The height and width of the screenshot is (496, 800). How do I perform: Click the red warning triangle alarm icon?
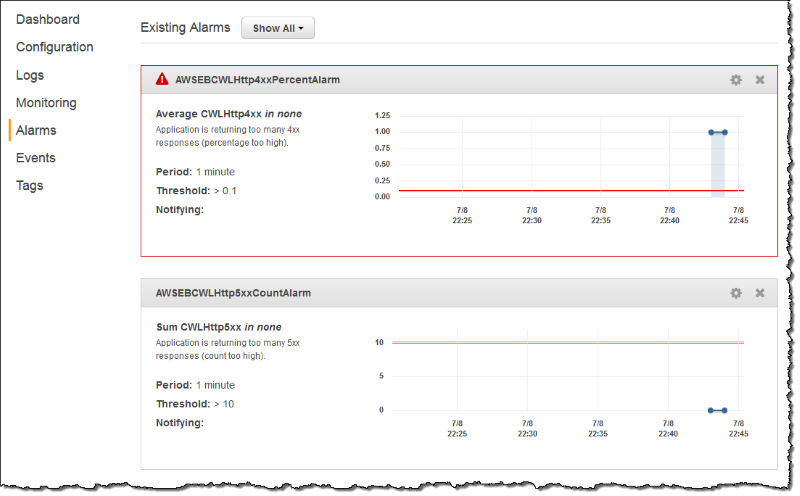coord(162,79)
